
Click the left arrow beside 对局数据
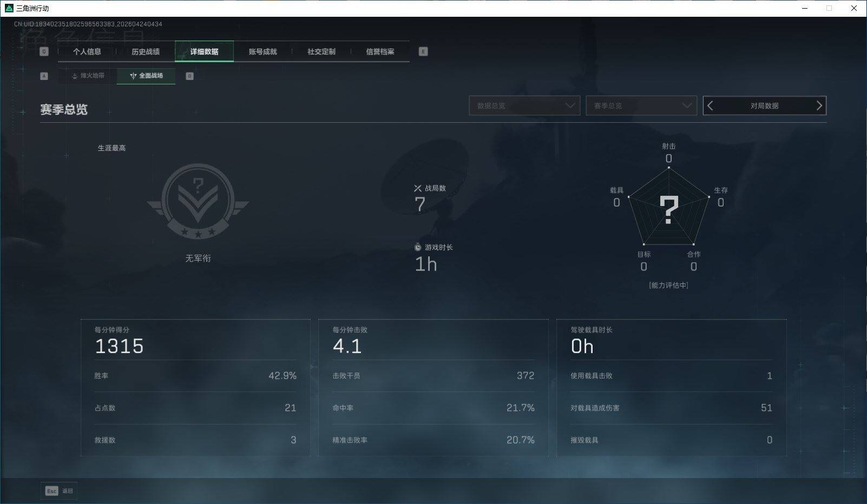[x=711, y=105]
